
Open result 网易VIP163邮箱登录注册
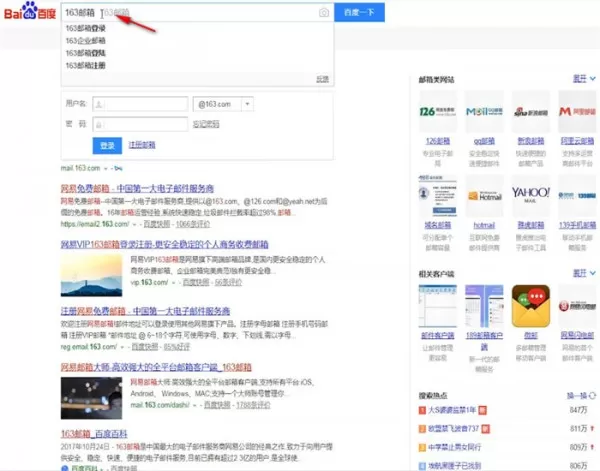pyautogui.click(x=165, y=244)
